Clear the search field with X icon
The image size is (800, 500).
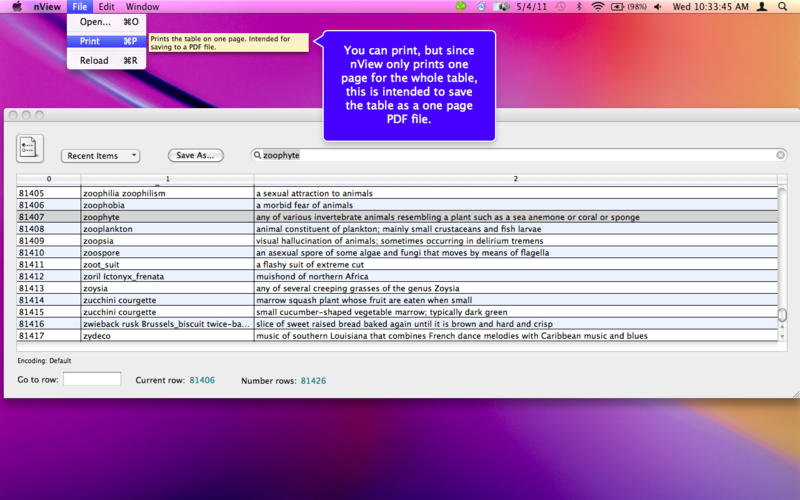(x=780, y=155)
